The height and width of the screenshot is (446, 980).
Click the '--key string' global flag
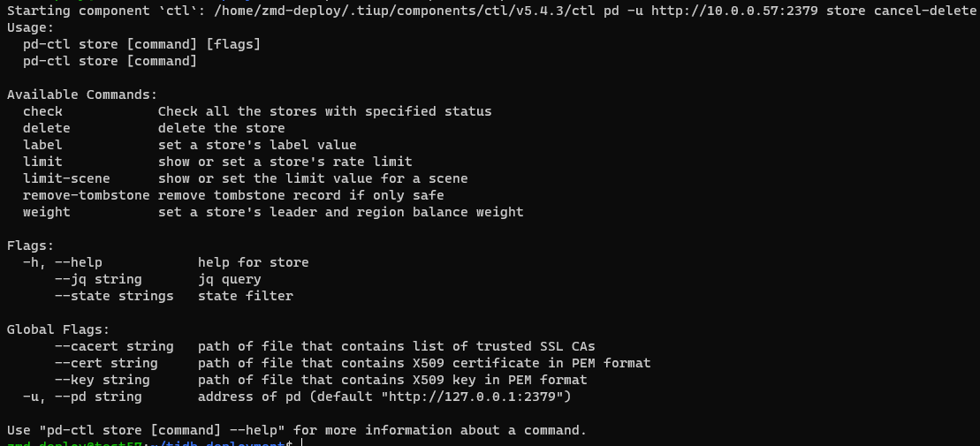coord(102,380)
